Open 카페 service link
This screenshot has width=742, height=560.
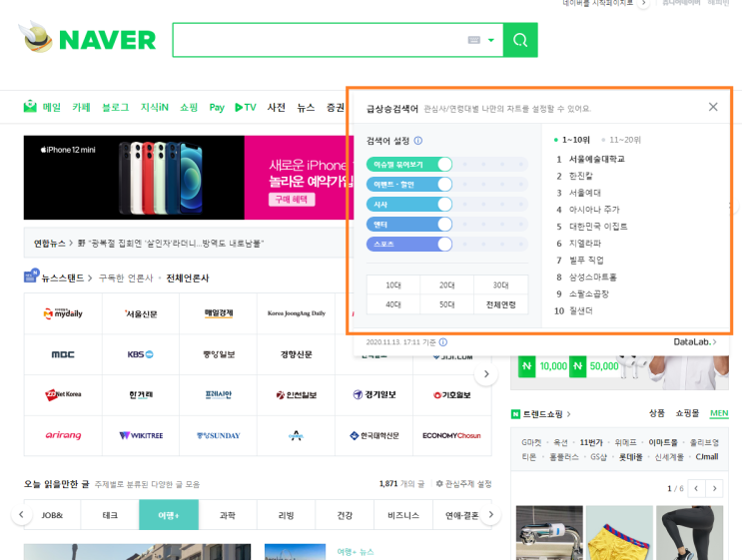coord(81,108)
